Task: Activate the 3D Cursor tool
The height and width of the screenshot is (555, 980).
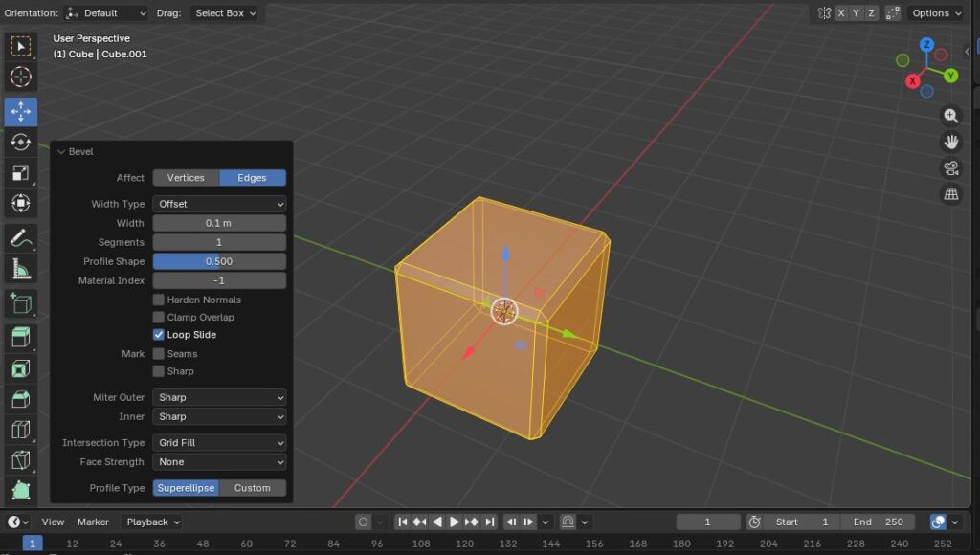Action: click(21, 78)
